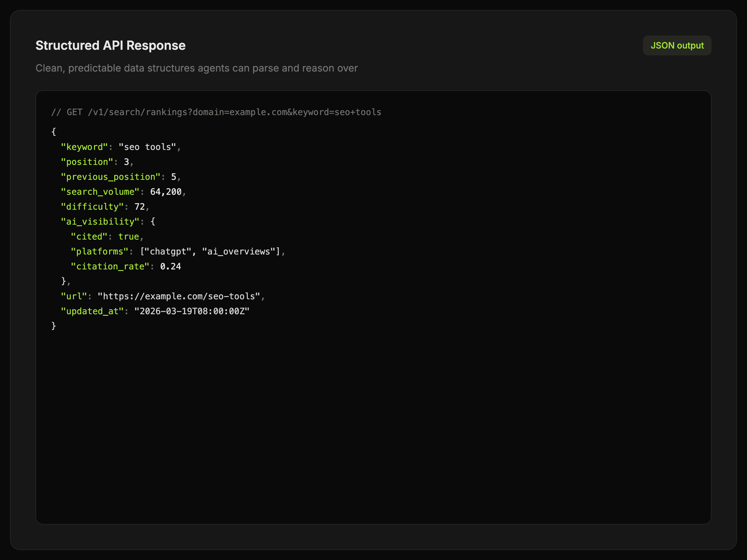This screenshot has width=747, height=560.
Task: Click the "ai_overviews" array item
Action: (x=238, y=251)
